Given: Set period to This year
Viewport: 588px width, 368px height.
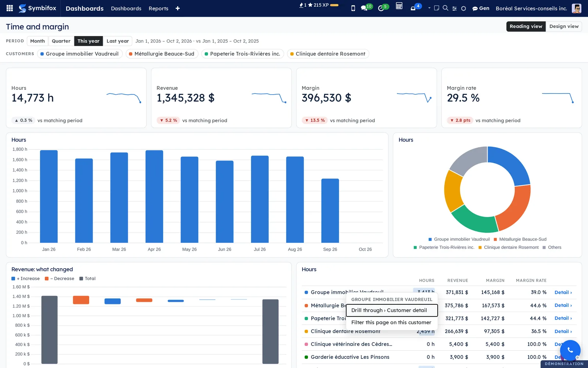Looking at the screenshot, I should coord(89,41).
